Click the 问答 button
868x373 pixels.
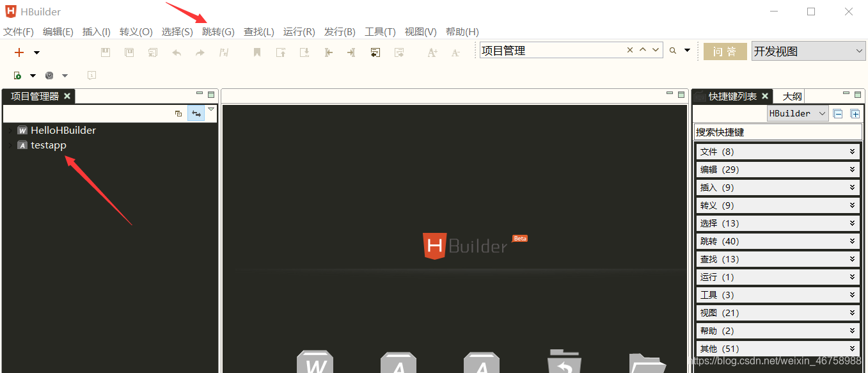725,52
